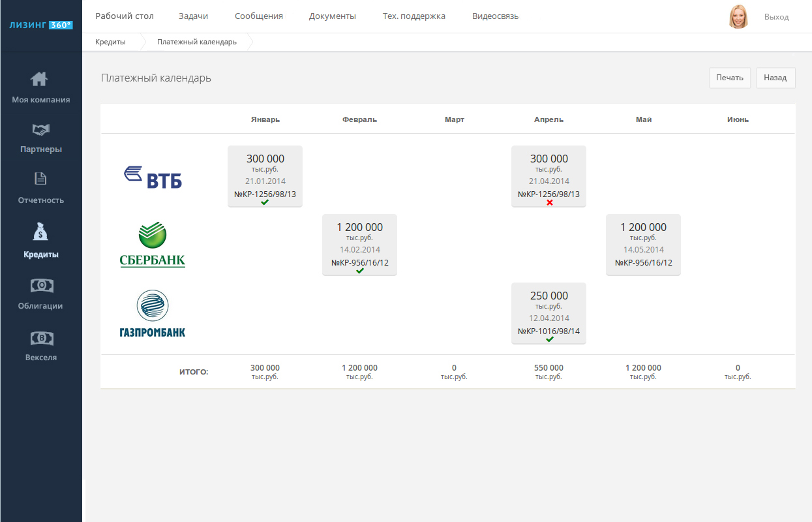Click the ВТБ bank logo
This screenshot has width=812, height=522.
tap(153, 177)
